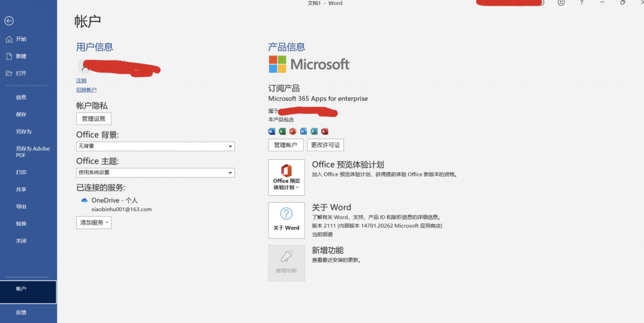Image resolution: width=644 pixels, height=323 pixels.
Task: Select the 帐户 sidebar entry
Action: [x=28, y=292]
